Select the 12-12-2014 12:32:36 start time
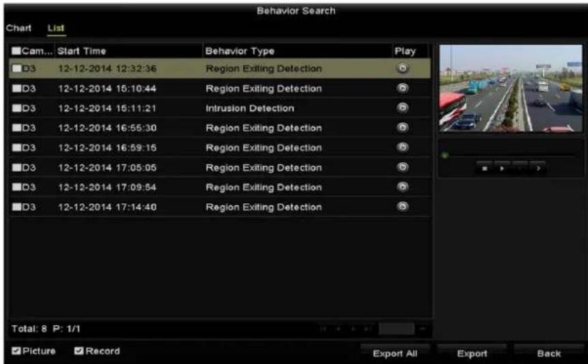The image size is (588, 364). pos(107,69)
